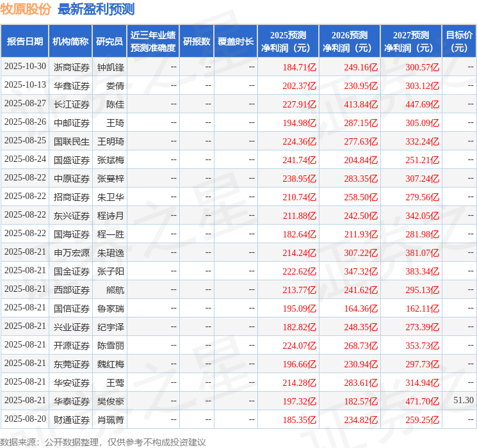The height and width of the screenshot is (448, 477).
Task: Click researcher name 陈佳
Action: pos(115,104)
